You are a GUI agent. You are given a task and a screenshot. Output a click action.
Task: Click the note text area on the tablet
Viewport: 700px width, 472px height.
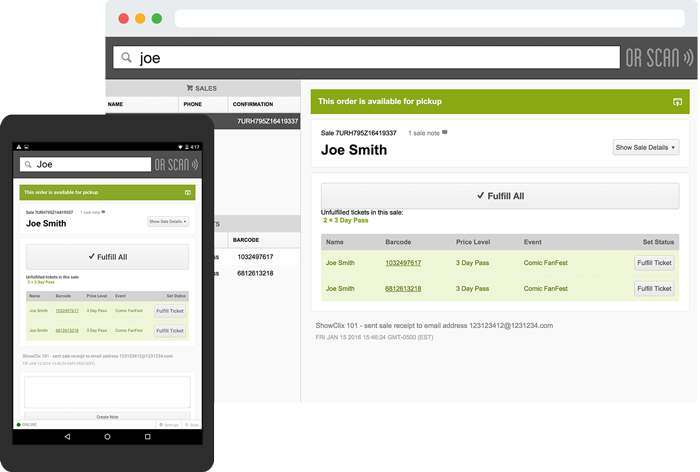(x=108, y=391)
